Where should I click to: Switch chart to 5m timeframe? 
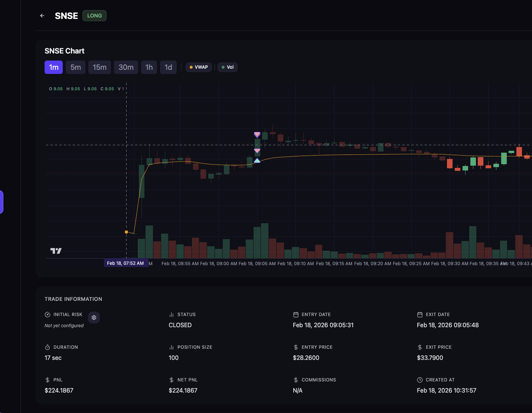(76, 67)
